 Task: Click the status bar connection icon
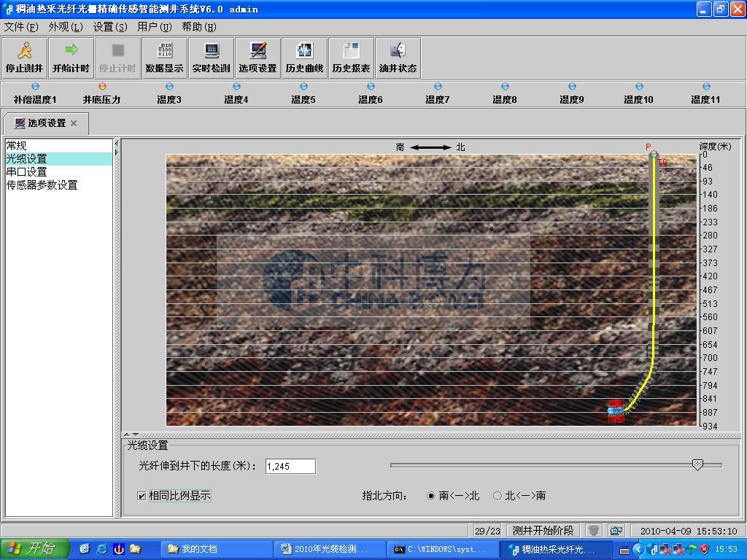click(x=616, y=531)
